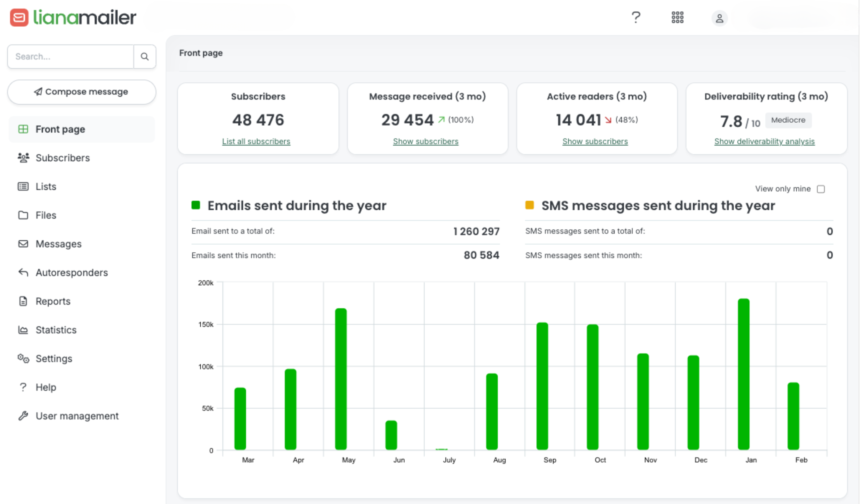Open Reports from the sidebar menu
Screen dimensions: 860x504
tap(53, 301)
